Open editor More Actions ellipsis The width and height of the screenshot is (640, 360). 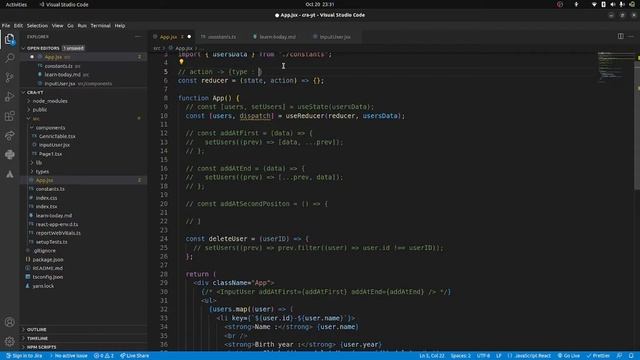[x=631, y=36]
